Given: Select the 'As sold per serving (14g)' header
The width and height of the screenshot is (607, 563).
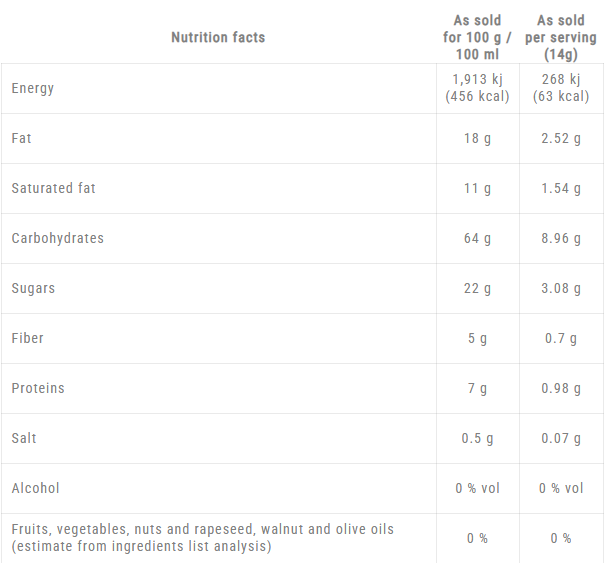Looking at the screenshot, I should (560, 37).
